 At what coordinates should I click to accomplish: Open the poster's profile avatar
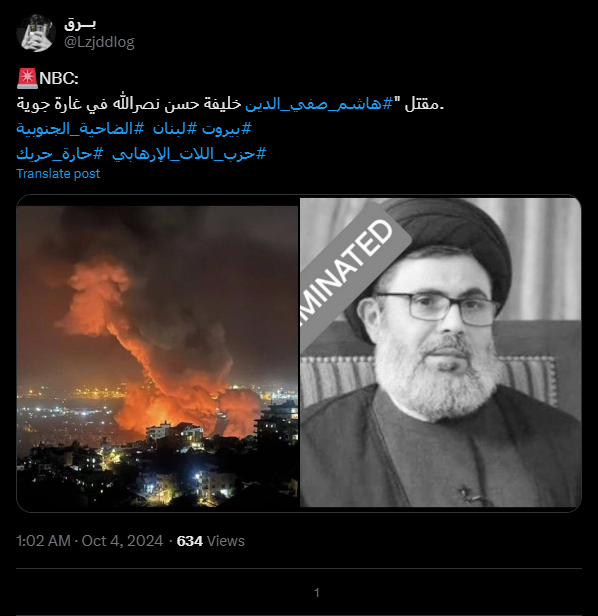tap(36, 33)
